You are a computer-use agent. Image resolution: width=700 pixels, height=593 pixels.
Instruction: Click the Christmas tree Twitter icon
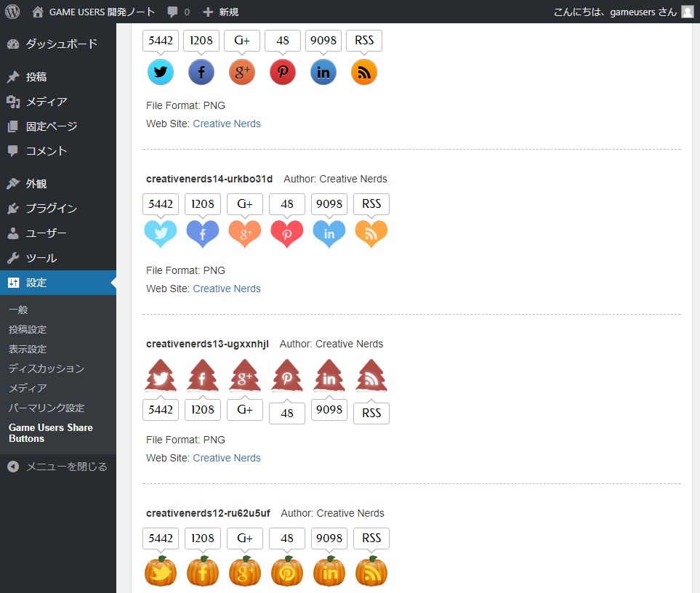(161, 376)
